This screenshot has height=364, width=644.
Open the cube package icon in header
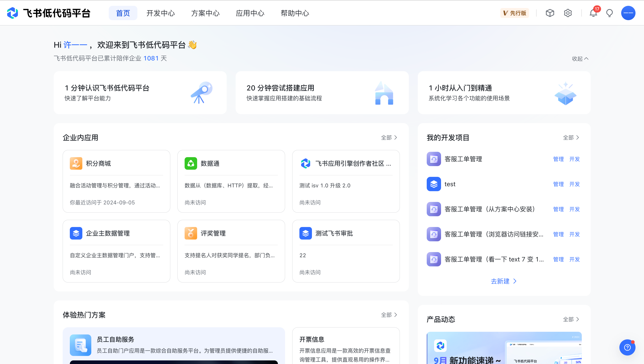tap(550, 13)
